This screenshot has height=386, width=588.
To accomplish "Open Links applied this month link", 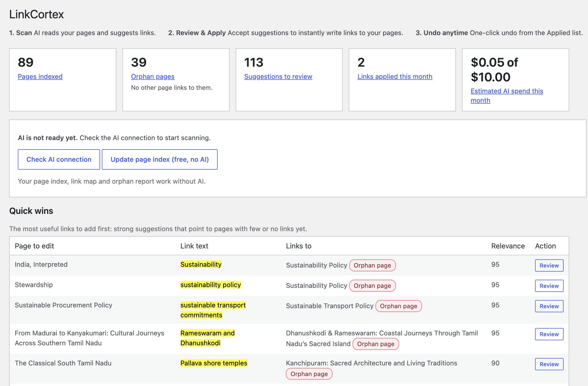I will coord(395,77).
